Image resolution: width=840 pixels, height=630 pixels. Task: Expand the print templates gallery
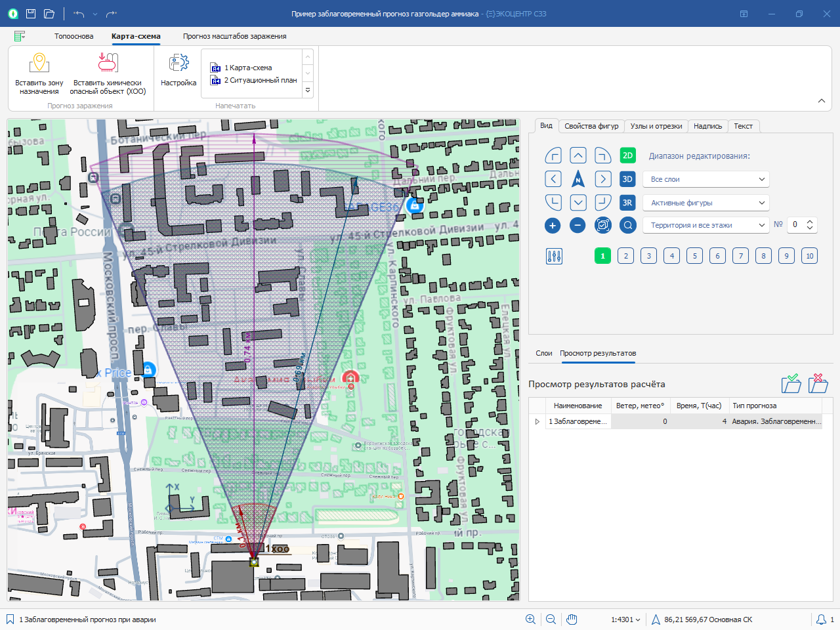pos(308,91)
